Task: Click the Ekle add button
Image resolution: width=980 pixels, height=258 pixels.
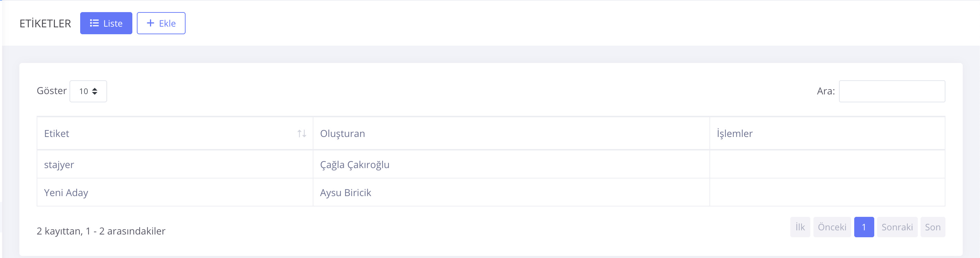Action: pyautogui.click(x=161, y=23)
